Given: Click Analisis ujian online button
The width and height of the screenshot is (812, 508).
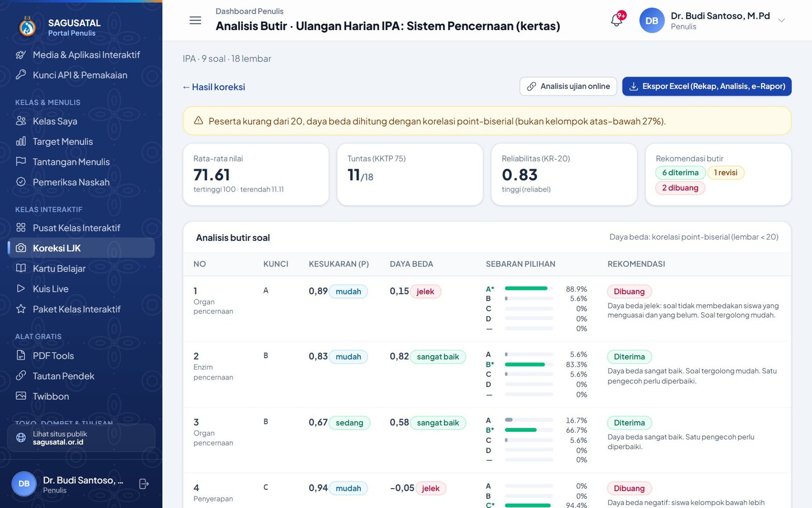Looking at the screenshot, I should click(x=568, y=86).
